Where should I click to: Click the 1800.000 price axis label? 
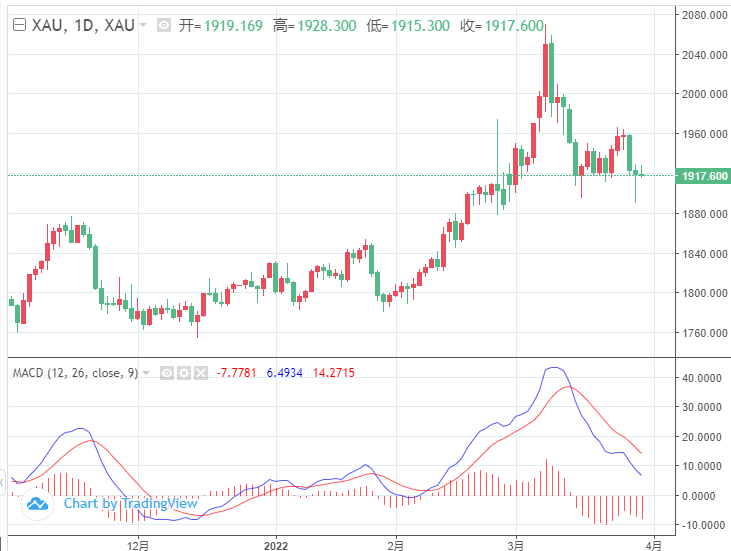tap(704, 293)
